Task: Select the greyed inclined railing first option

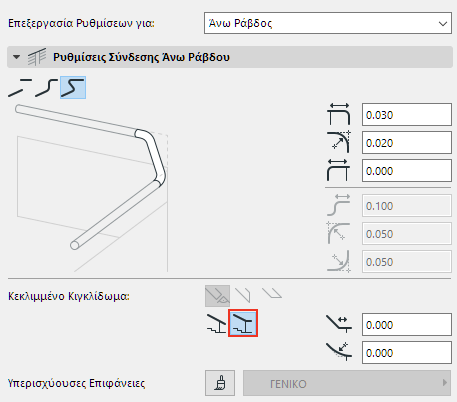Action: click(217, 296)
